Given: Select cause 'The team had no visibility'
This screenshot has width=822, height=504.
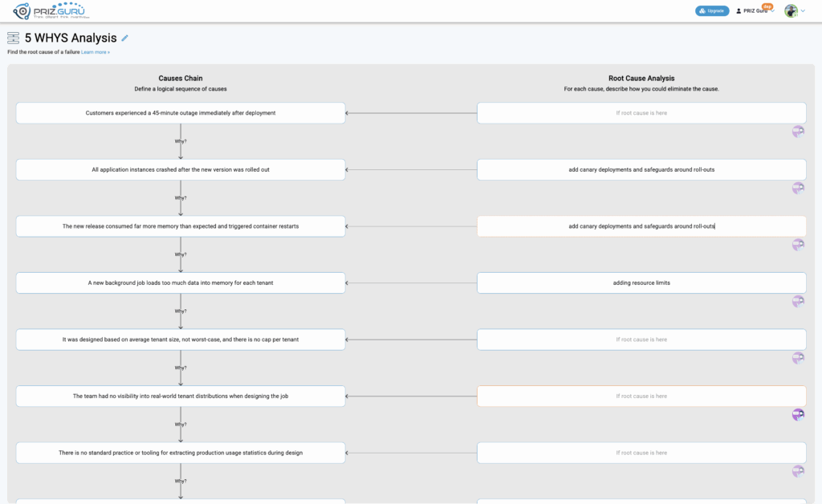Looking at the screenshot, I should coord(181,396).
